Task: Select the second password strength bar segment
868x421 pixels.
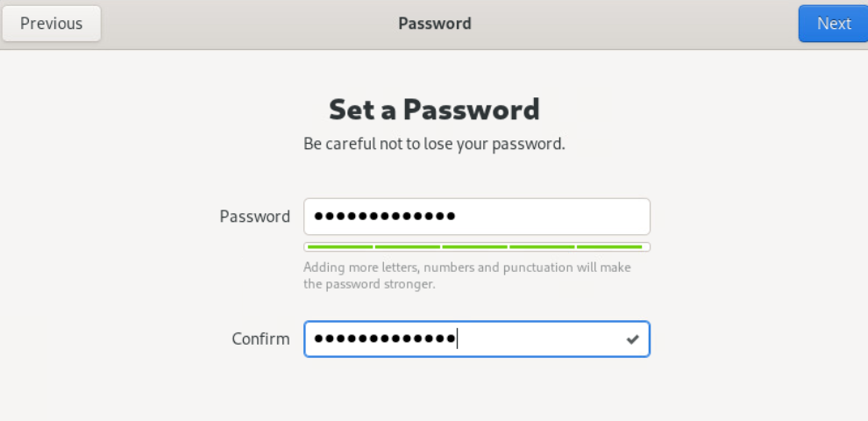Action: tap(407, 247)
